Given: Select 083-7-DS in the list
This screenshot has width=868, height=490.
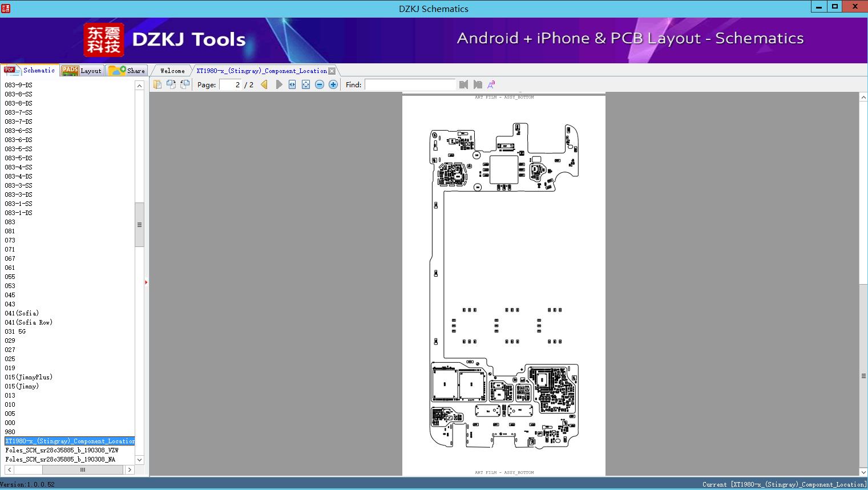Looking at the screenshot, I should click(x=19, y=122).
